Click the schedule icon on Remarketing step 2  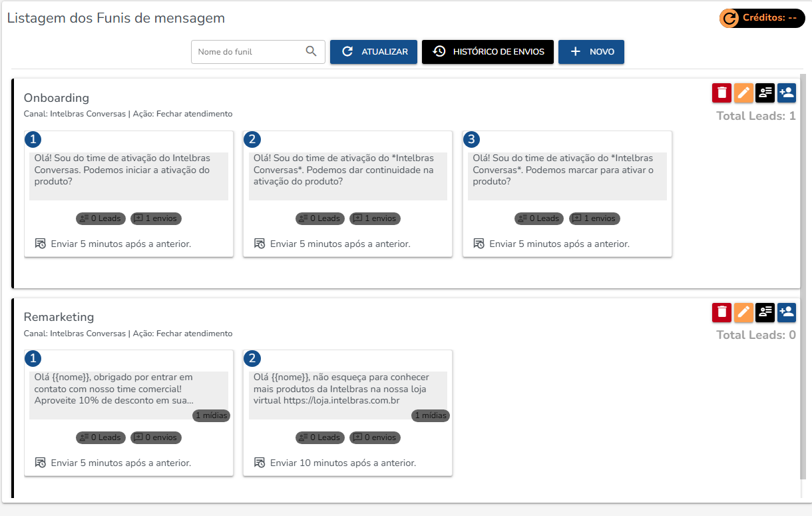(260, 463)
